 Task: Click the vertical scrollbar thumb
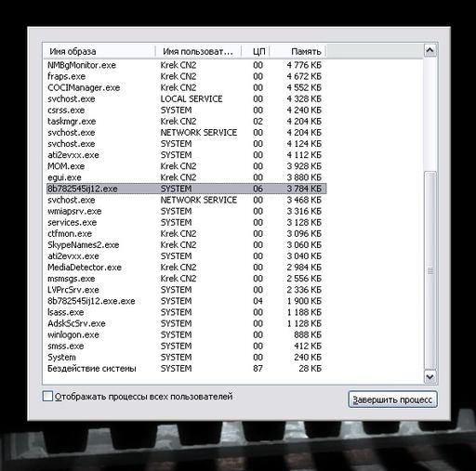point(430,270)
